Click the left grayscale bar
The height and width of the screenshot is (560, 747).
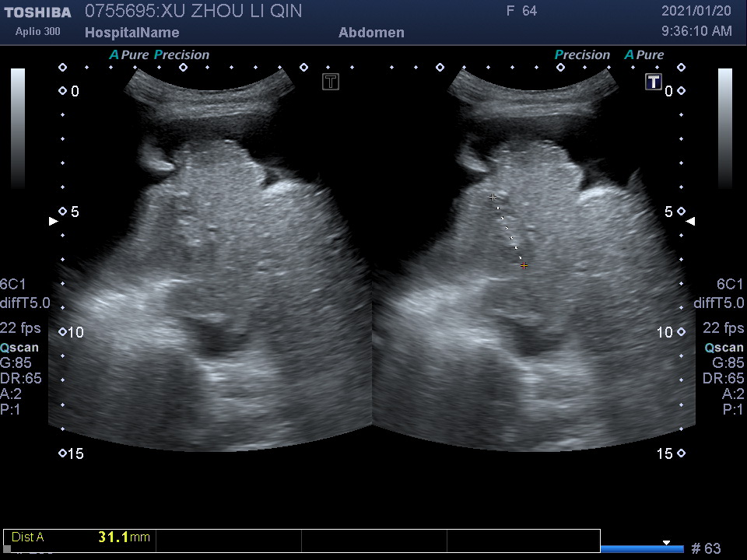[18, 128]
